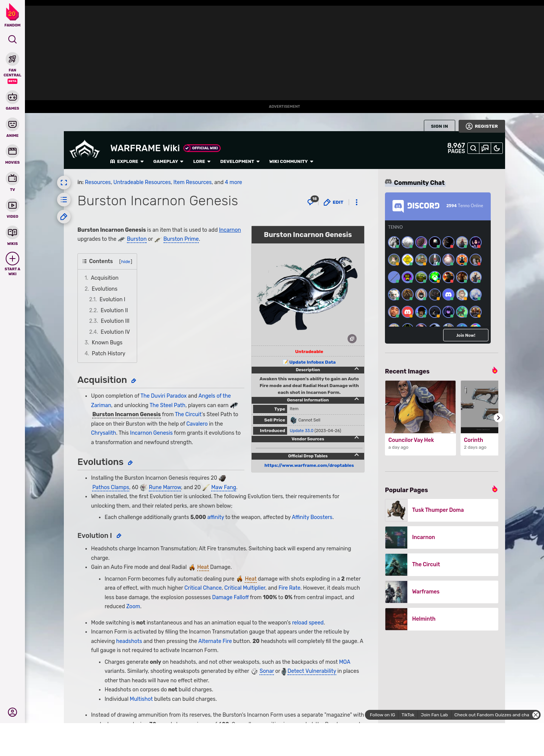
Task: Advance Recent Images carousel with arrow
Action: tap(498, 418)
